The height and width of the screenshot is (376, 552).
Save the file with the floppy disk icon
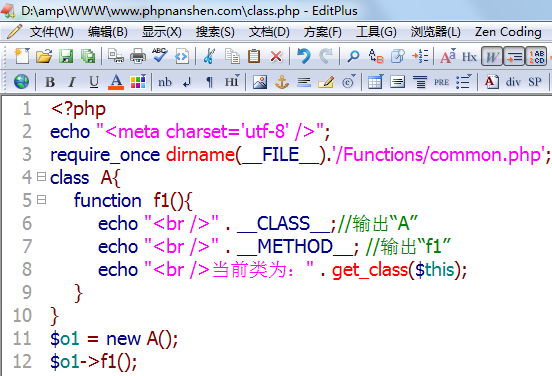(x=66, y=56)
